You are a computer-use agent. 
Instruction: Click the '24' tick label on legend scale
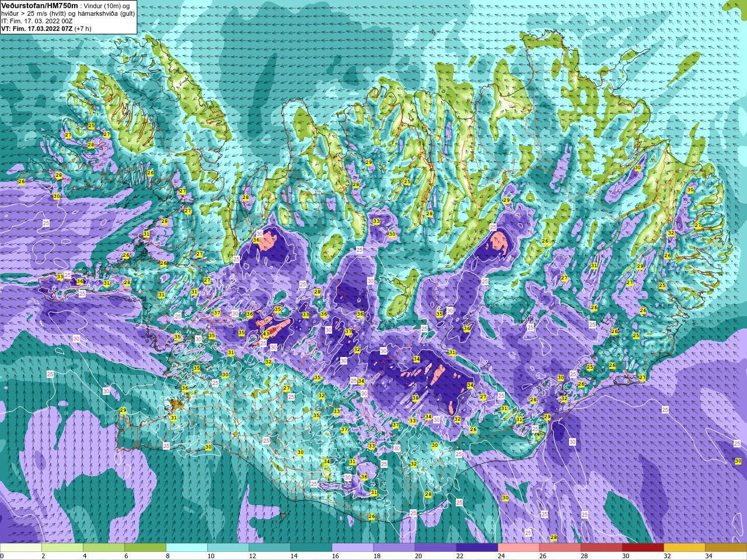pyautogui.click(x=501, y=556)
